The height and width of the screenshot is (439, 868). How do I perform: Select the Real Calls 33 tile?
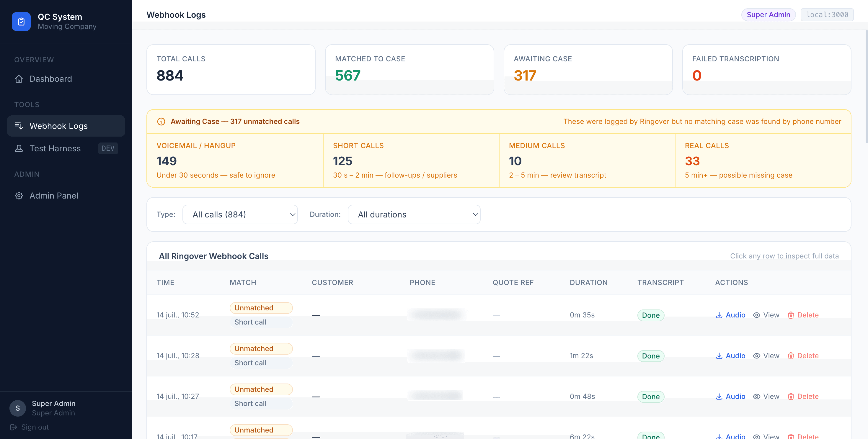tap(763, 160)
